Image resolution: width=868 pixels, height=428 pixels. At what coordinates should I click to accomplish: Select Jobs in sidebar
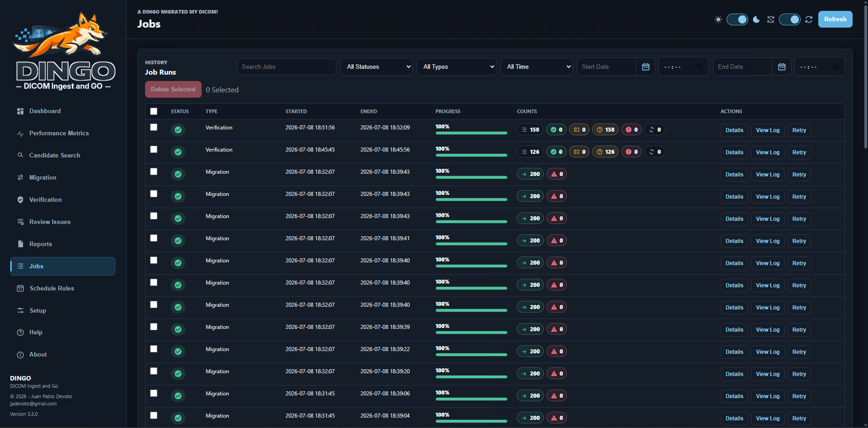pyautogui.click(x=63, y=266)
